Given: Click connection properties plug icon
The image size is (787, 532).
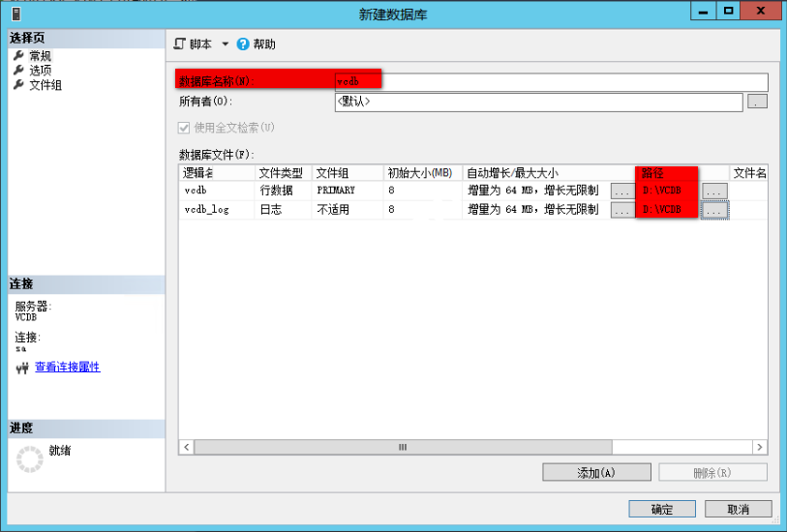Looking at the screenshot, I should click(22, 368).
